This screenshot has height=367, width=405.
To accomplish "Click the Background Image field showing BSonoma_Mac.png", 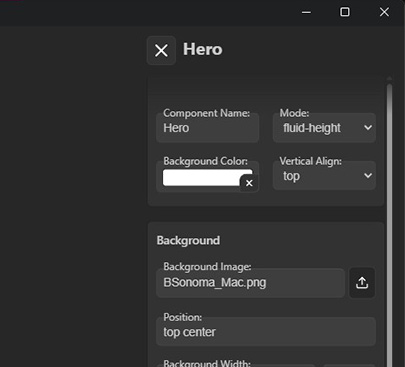I will click(250, 283).
